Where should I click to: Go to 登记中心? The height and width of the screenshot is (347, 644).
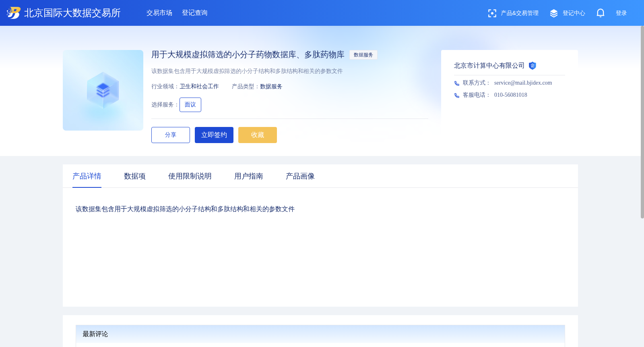[x=574, y=13]
